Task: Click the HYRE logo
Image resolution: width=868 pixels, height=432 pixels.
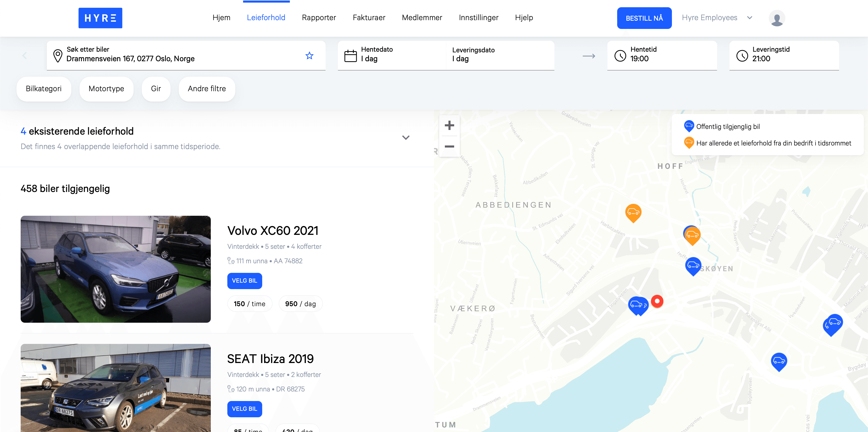Action: coord(100,18)
